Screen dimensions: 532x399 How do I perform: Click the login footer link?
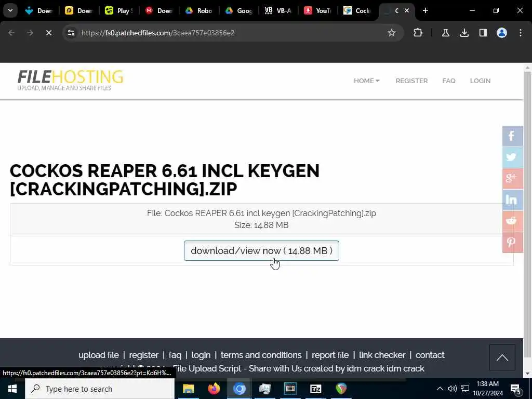201,355
